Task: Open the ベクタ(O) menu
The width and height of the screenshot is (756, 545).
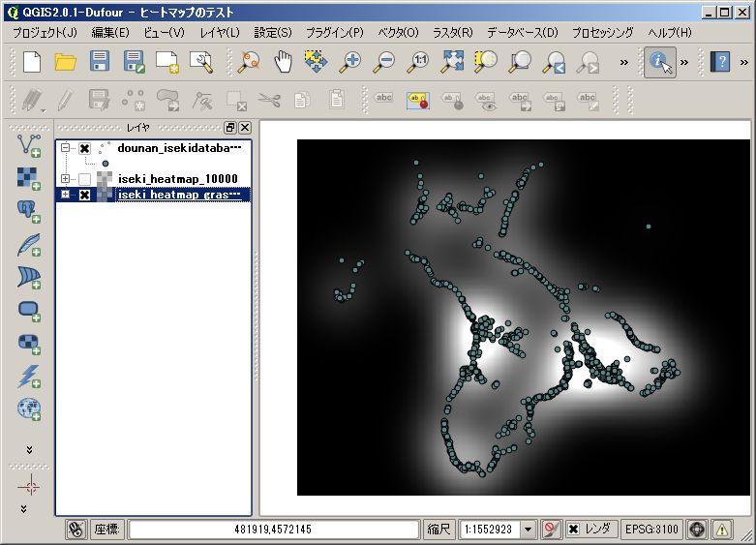Action: click(398, 32)
